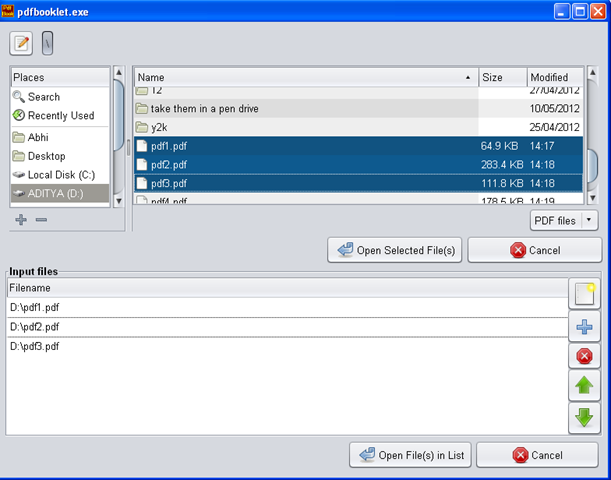Click the type-a-file-name pencil icon

[21, 43]
